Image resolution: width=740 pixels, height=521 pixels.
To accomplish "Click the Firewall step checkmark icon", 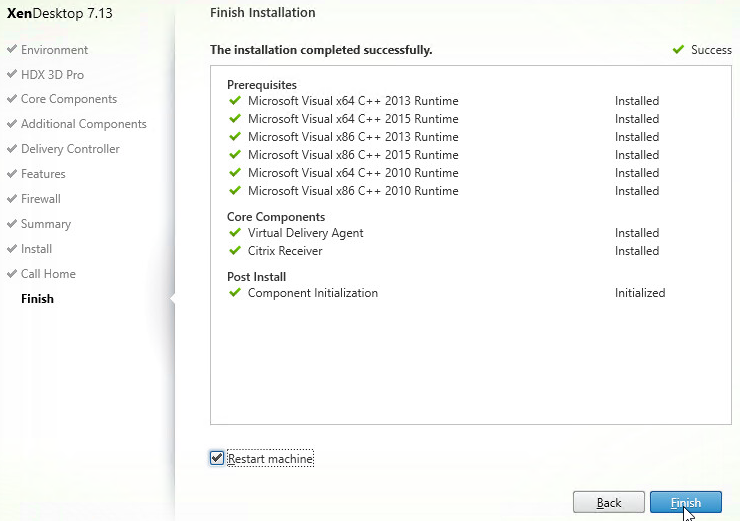I will (x=12, y=198).
